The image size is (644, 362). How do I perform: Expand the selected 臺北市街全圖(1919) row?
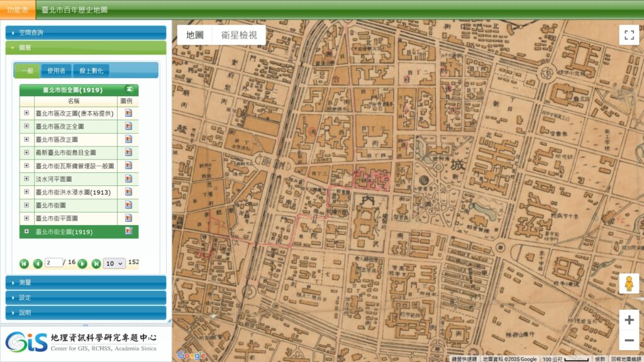point(26,231)
